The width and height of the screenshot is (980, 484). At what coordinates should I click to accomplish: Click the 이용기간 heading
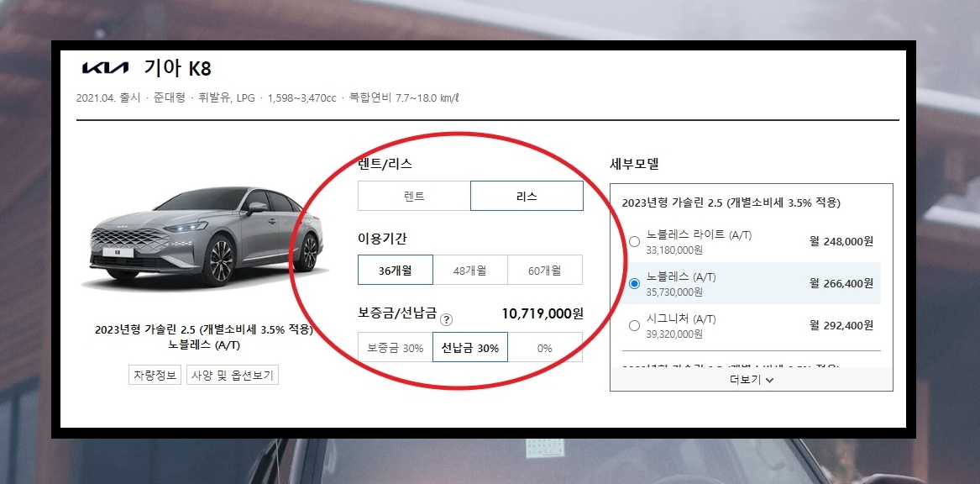(x=382, y=239)
